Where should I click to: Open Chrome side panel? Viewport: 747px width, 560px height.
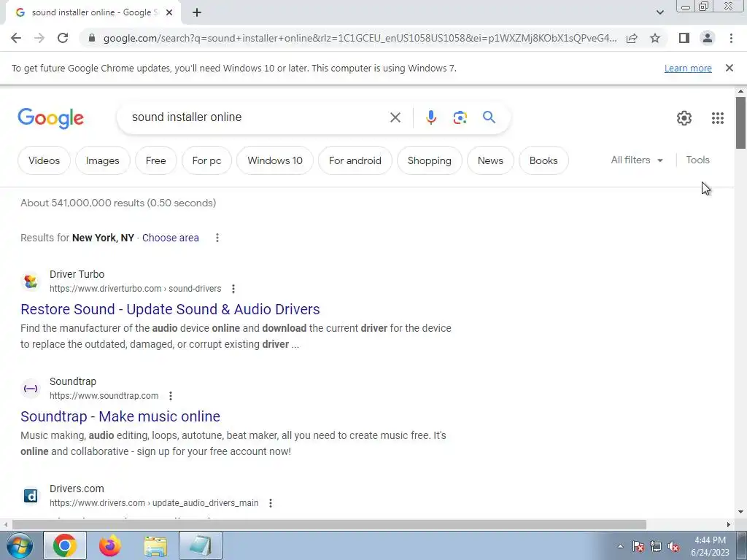pyautogui.click(x=684, y=38)
